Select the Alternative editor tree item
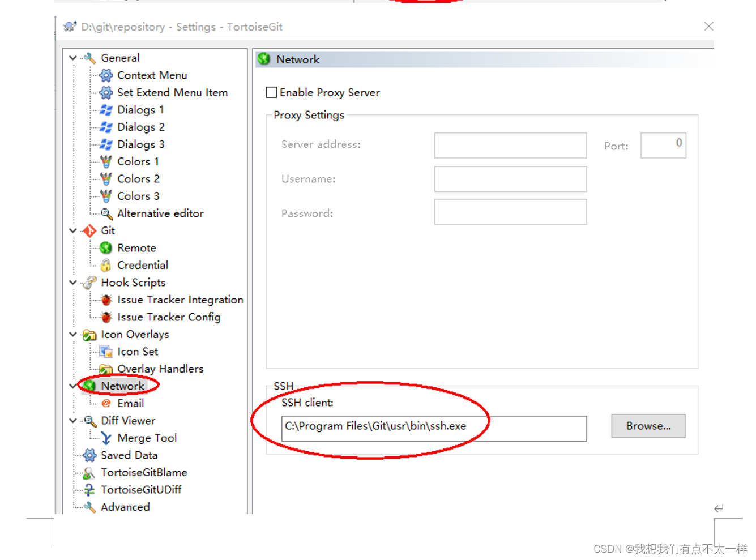 (x=160, y=213)
